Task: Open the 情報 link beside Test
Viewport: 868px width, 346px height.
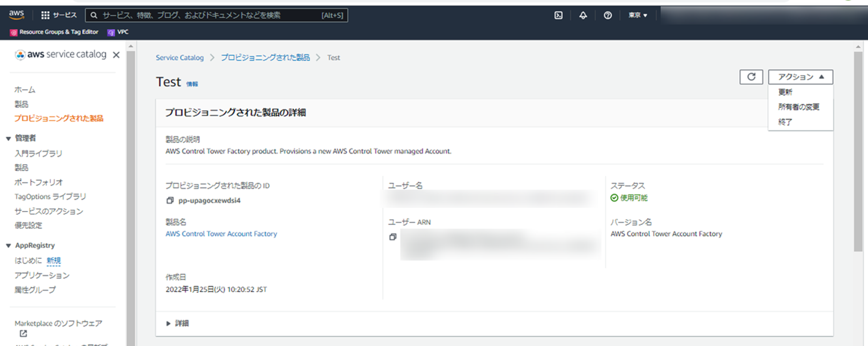Action: coord(192,84)
